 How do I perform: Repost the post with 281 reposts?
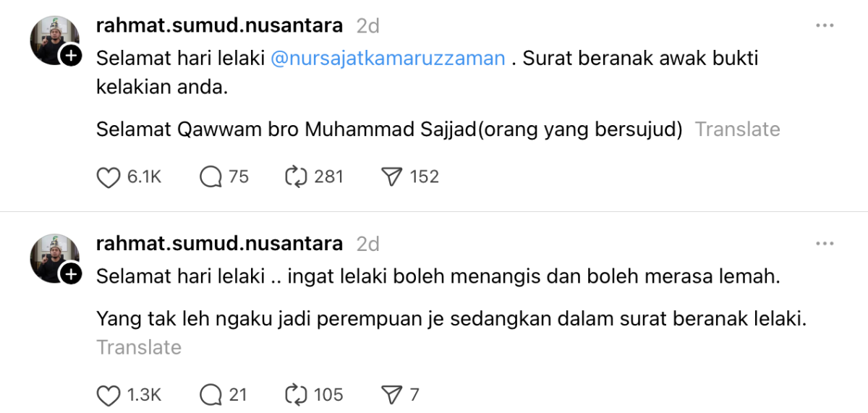297,177
